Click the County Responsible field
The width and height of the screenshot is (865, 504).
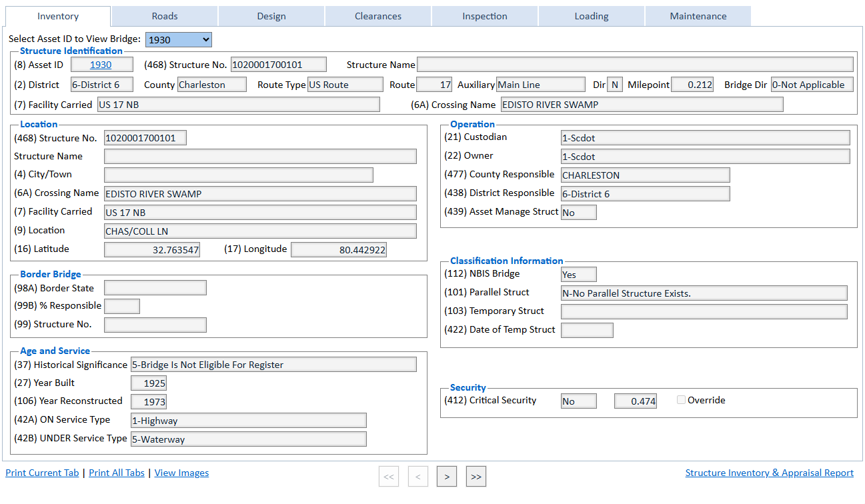pyautogui.click(x=646, y=175)
